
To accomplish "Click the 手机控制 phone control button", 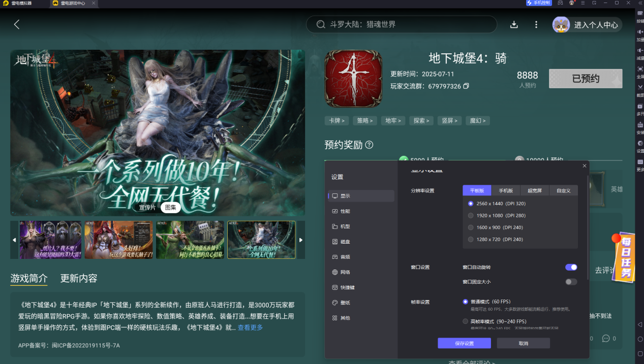I will click(539, 3).
